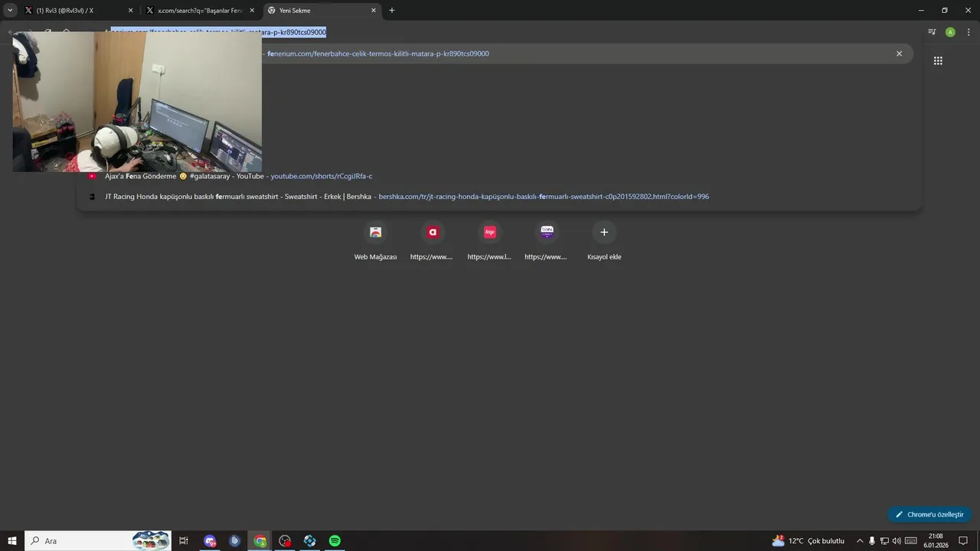Viewport: 980px width, 551px height.
Task: Open Spotify from the taskbar
Action: pos(335,541)
